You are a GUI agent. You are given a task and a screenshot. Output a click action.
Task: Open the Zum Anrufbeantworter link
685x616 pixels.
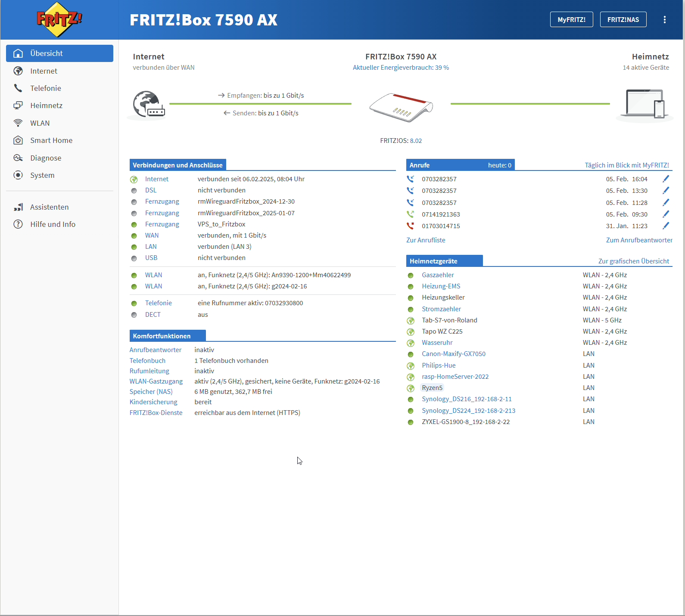point(639,240)
